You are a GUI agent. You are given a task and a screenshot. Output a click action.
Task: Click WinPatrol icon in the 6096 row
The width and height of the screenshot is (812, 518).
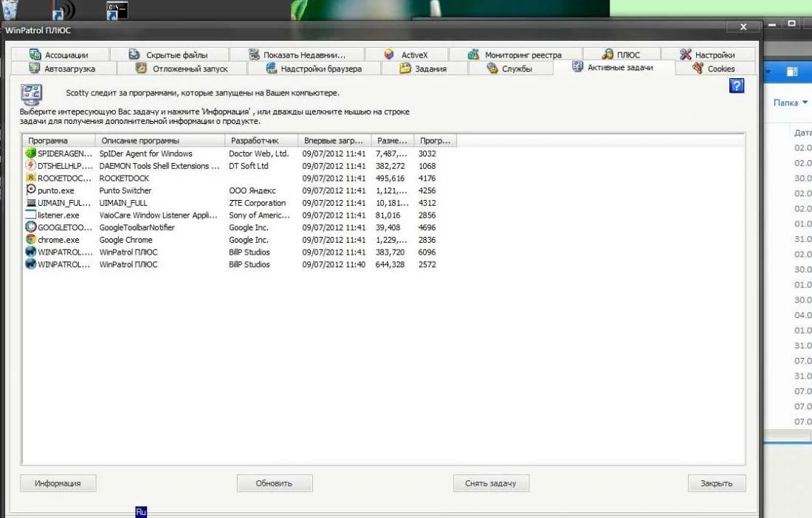31,252
